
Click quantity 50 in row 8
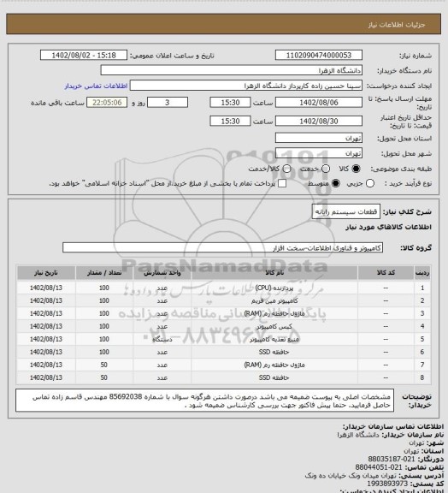click(104, 378)
